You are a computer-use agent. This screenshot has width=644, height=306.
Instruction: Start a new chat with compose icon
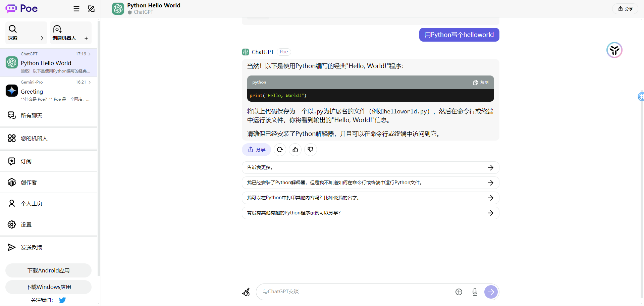pyautogui.click(x=91, y=9)
